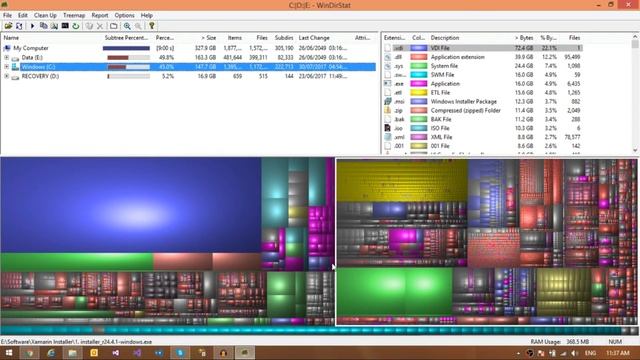Click the ETL File yellow color swatch
Viewport: 640px width, 360px height.
point(418,93)
